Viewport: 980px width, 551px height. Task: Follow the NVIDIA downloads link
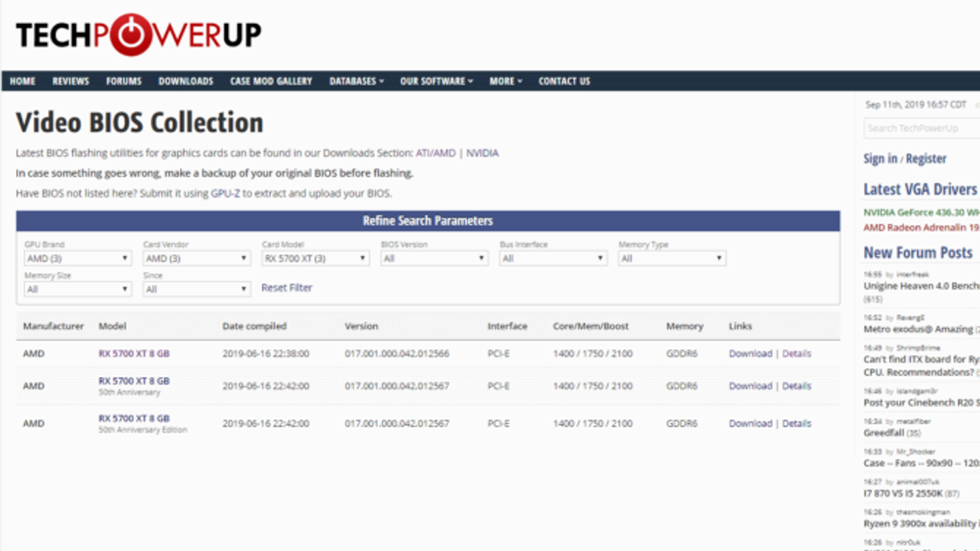[482, 153]
